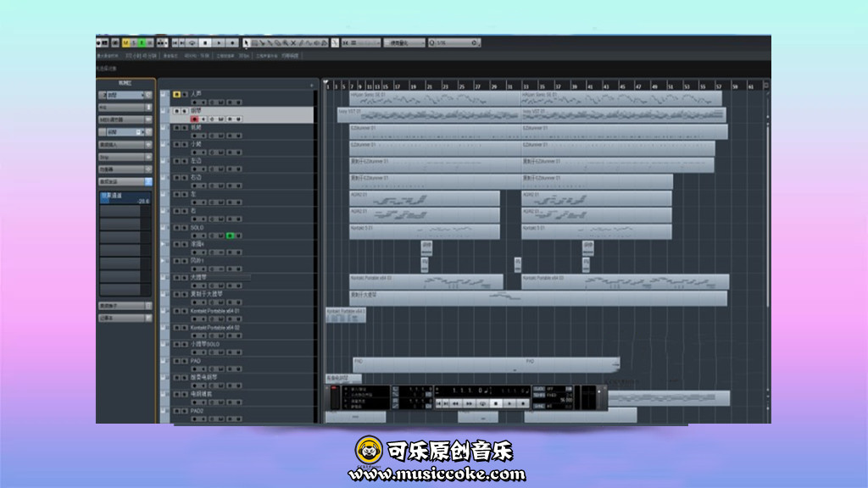868x488 pixels.
Task: Click bar 33 on the timeline ruler
Action: (x=526, y=86)
